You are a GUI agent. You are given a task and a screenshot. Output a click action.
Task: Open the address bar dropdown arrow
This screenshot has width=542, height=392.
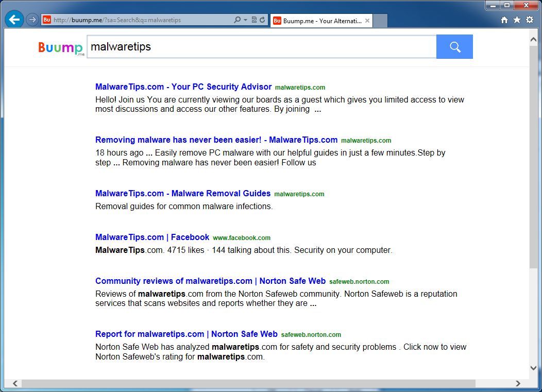point(245,20)
